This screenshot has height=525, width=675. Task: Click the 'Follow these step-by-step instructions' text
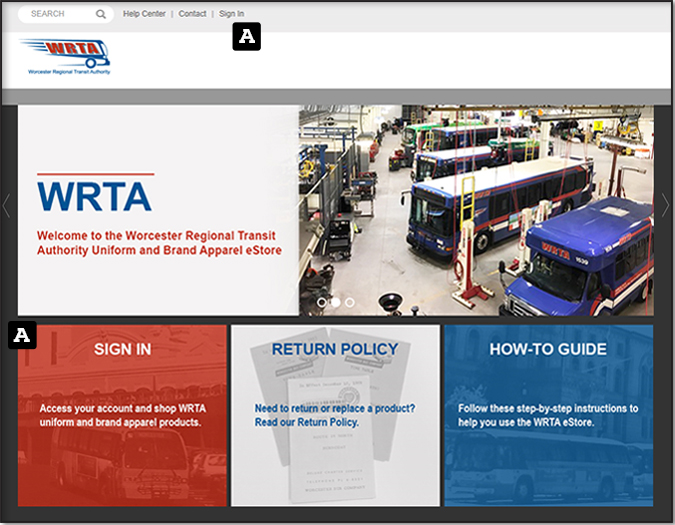point(548,408)
